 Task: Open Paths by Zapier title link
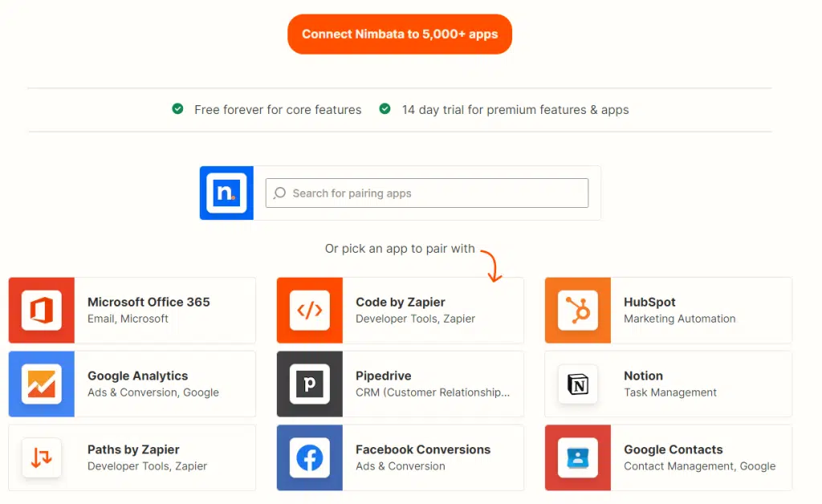pos(133,449)
